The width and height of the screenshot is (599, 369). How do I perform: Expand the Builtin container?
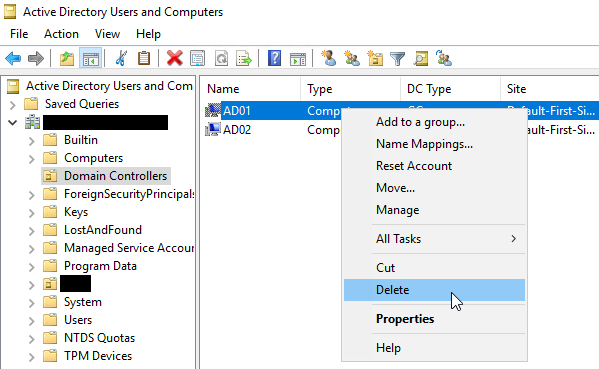(31, 141)
